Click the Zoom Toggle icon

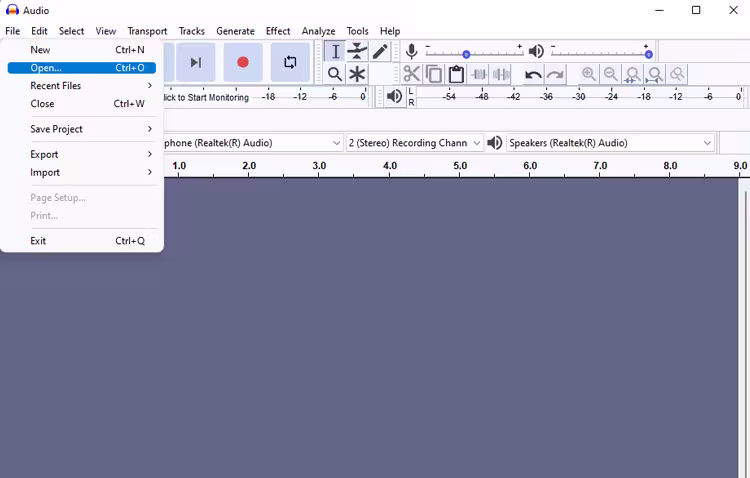pyautogui.click(x=677, y=74)
